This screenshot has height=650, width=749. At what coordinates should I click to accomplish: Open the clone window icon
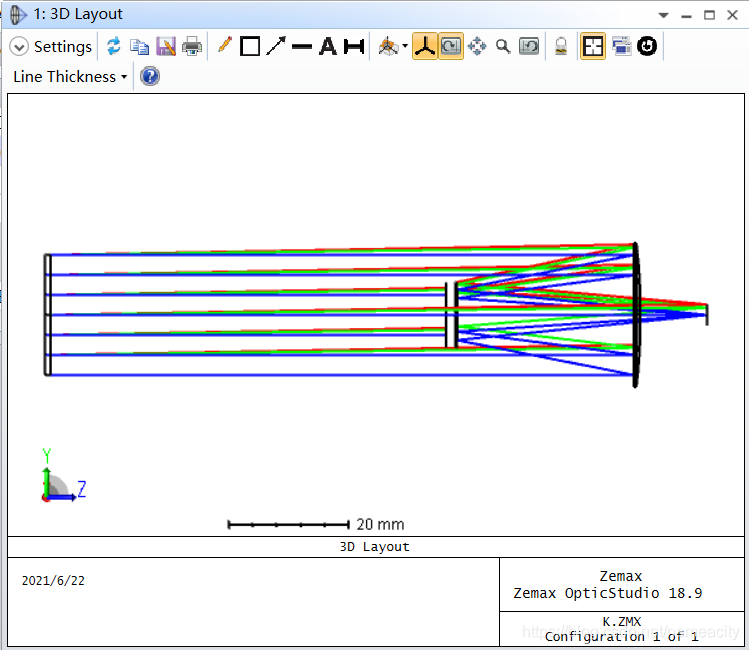pos(621,46)
